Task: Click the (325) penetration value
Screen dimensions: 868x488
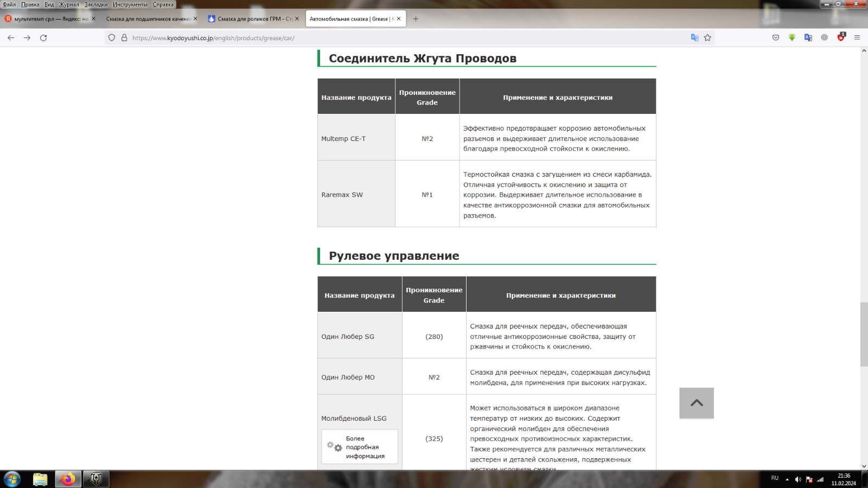Action: coord(434,439)
